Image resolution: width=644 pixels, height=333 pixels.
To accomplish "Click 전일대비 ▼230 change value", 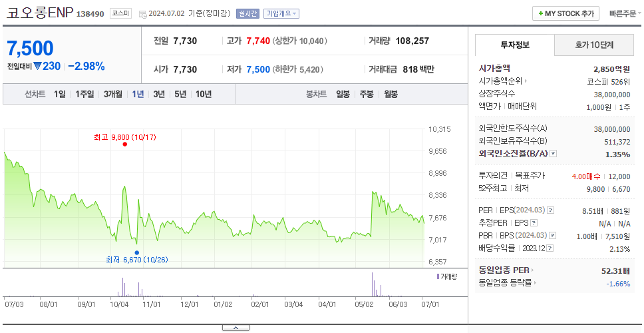I will tap(47, 66).
